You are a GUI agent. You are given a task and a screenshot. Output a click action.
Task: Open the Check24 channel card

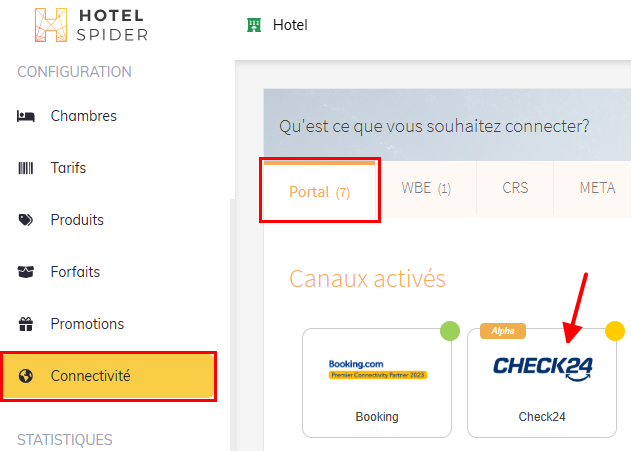(542, 383)
